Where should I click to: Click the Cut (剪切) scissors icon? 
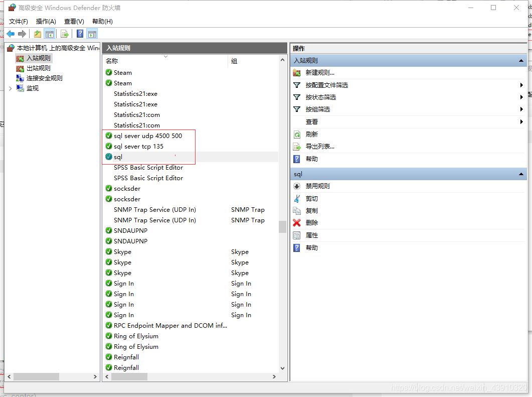(x=297, y=199)
